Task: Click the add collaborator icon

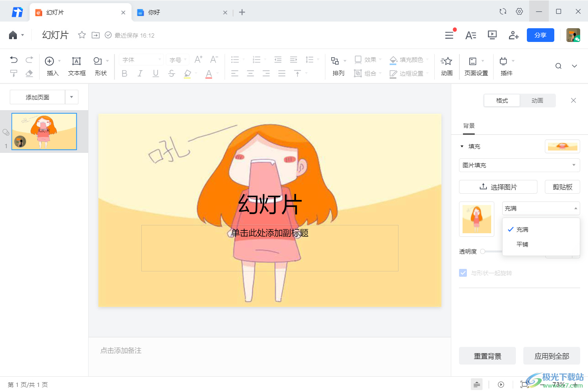Action: pyautogui.click(x=514, y=35)
